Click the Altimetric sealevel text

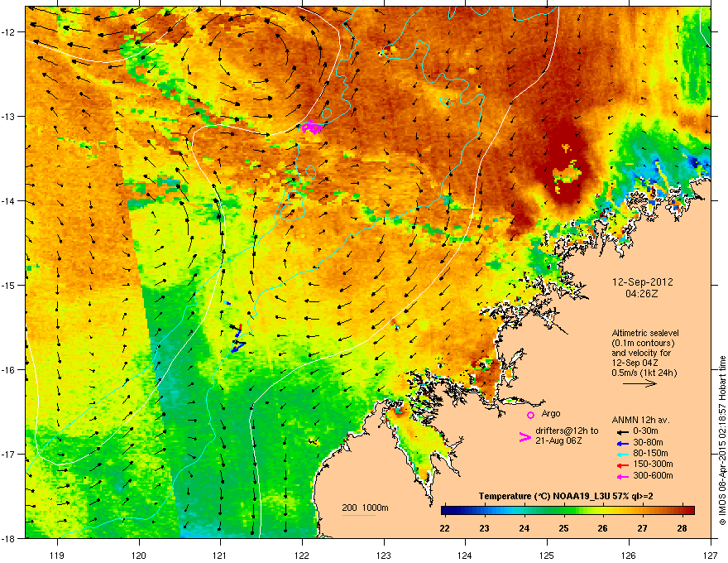[645, 333]
